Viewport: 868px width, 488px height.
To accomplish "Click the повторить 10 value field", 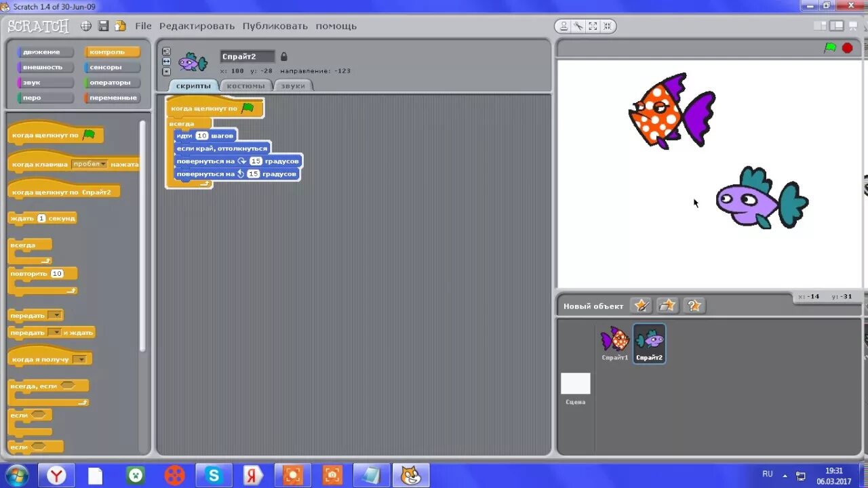I will point(57,274).
